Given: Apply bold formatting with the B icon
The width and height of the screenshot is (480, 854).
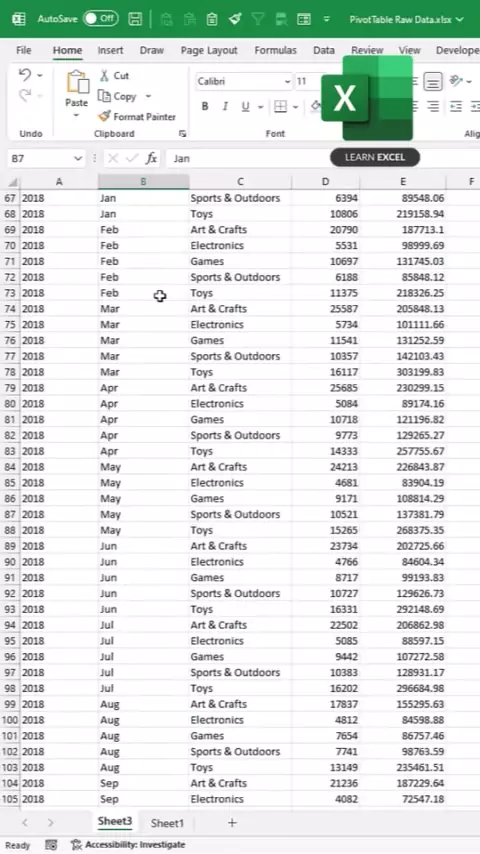Looking at the screenshot, I should click(205, 106).
